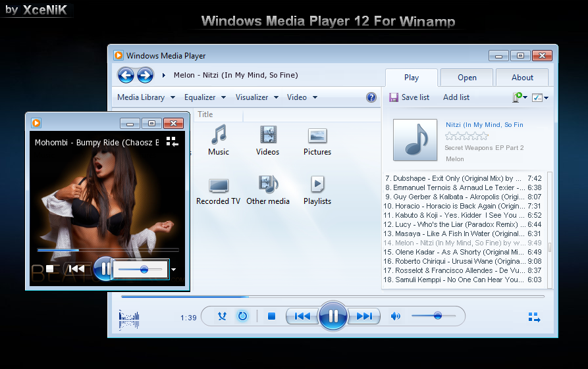Image resolution: width=588 pixels, height=369 pixels.
Task: Open the Recorded TV icon
Action: point(218,191)
